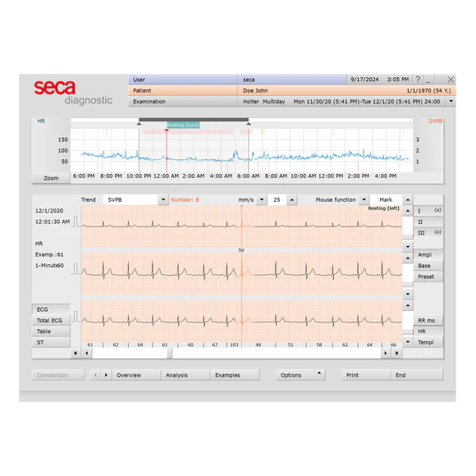476x476 pixels.
Task: Click the down arrow below the third ECG channel
Action: click(408, 341)
